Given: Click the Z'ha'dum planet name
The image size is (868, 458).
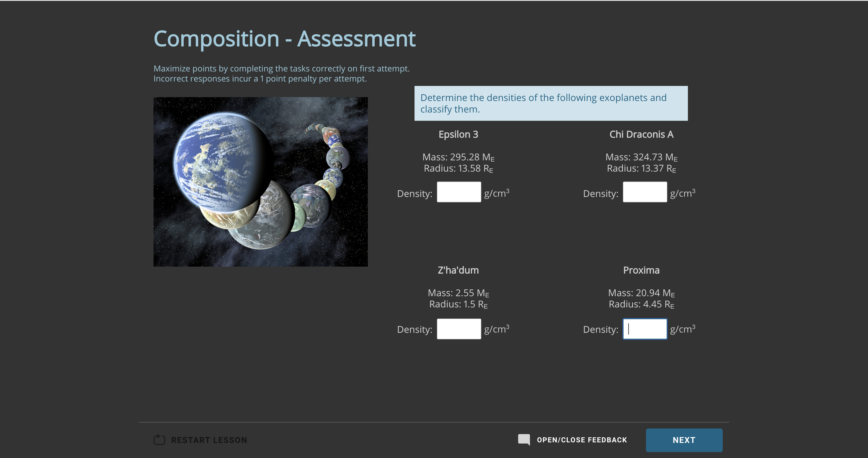Looking at the screenshot, I should coord(458,270).
